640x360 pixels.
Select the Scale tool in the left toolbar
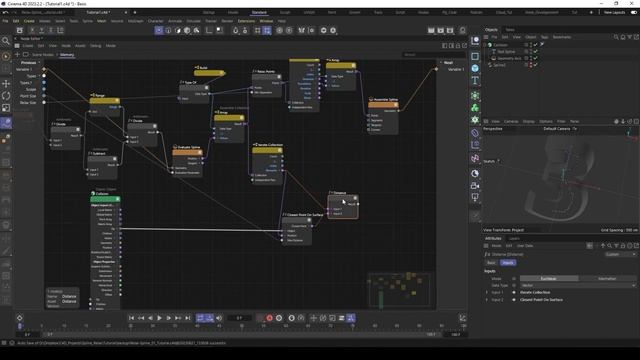tap(6, 108)
